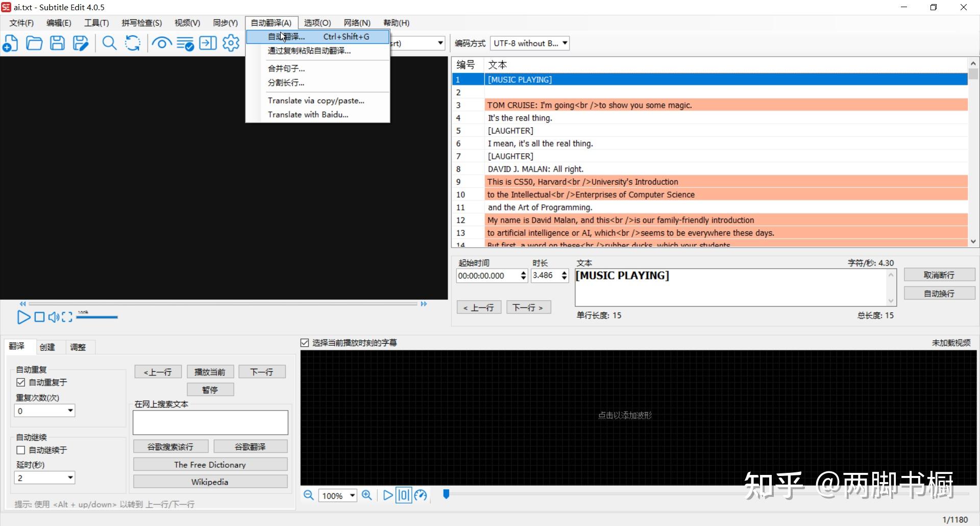
Task: Open a file with the folder icon
Action: (34, 43)
